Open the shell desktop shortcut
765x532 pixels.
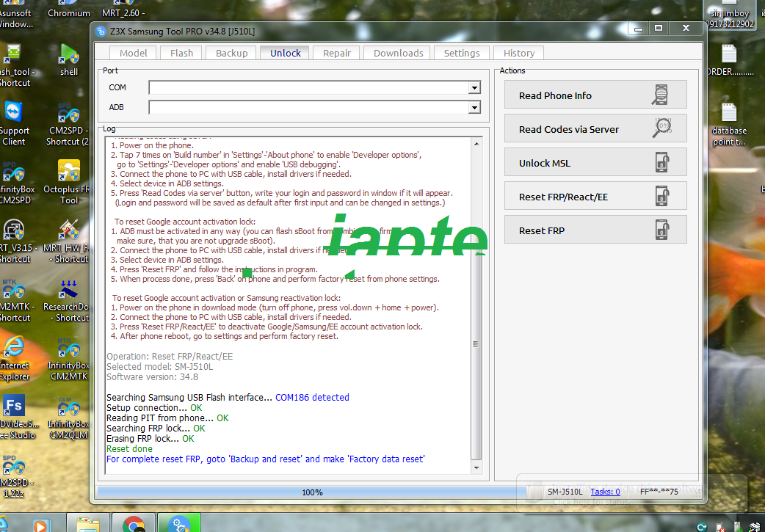click(69, 60)
